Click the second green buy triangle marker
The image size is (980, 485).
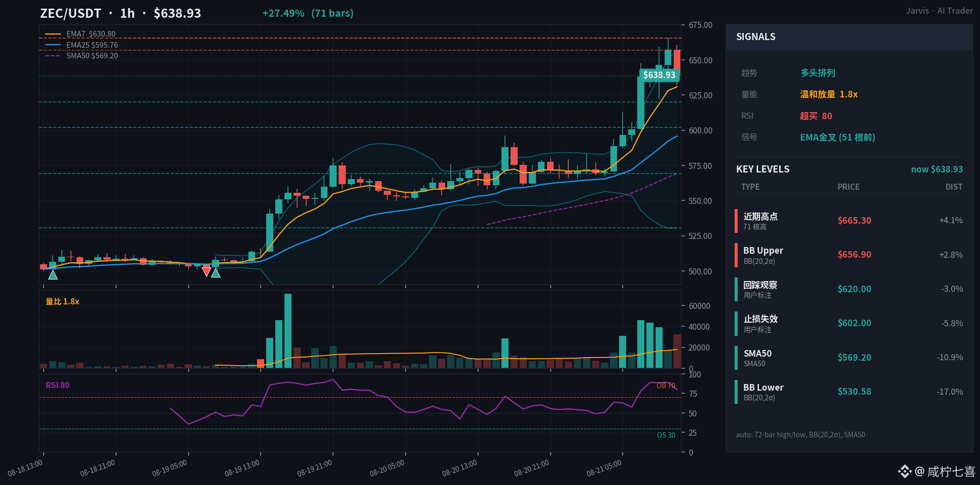pos(215,273)
